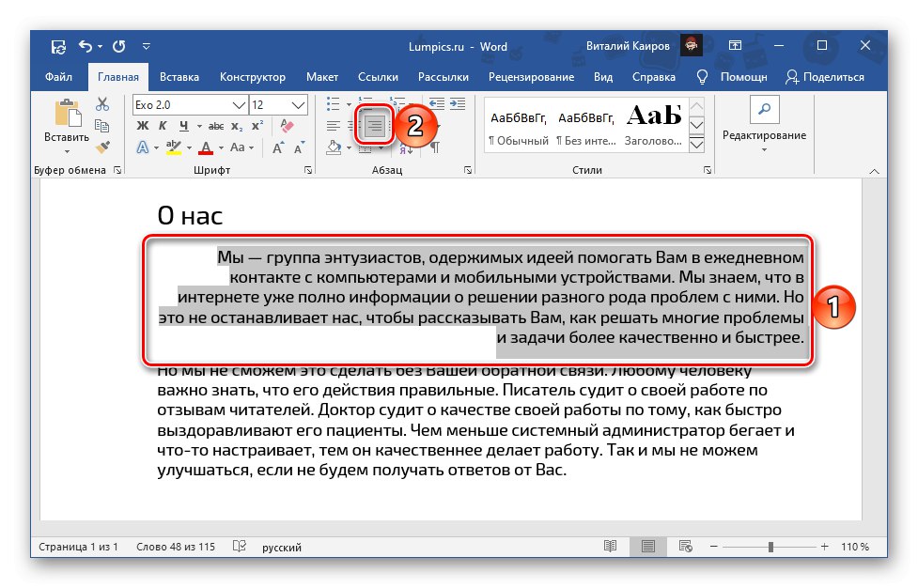Viewport: 918px width, 588px height.
Task: Select the superscript icon
Action: point(258,125)
